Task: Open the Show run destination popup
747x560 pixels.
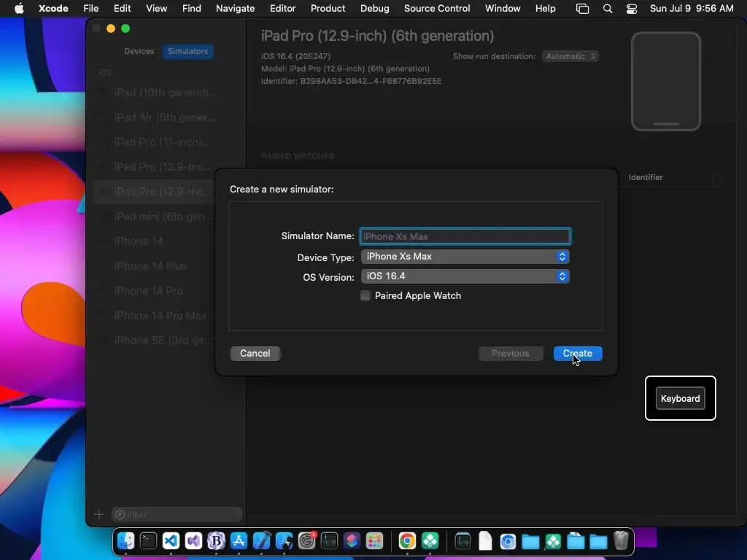Action: point(570,56)
